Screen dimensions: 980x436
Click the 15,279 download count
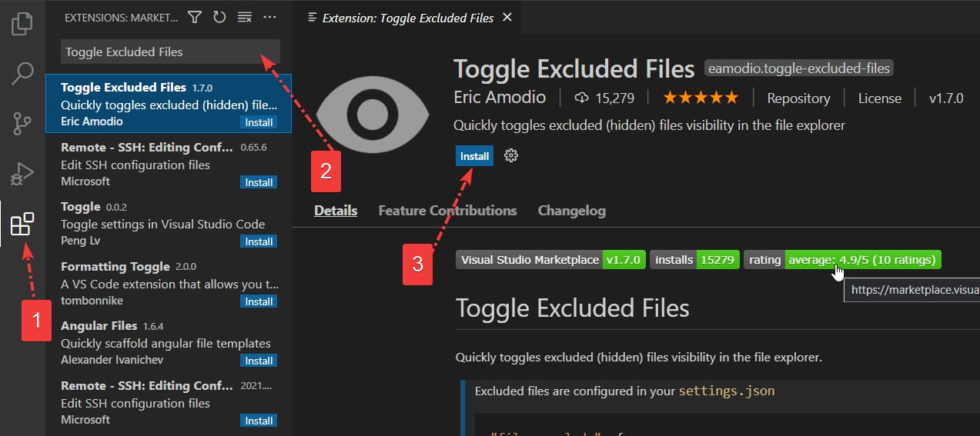click(603, 98)
